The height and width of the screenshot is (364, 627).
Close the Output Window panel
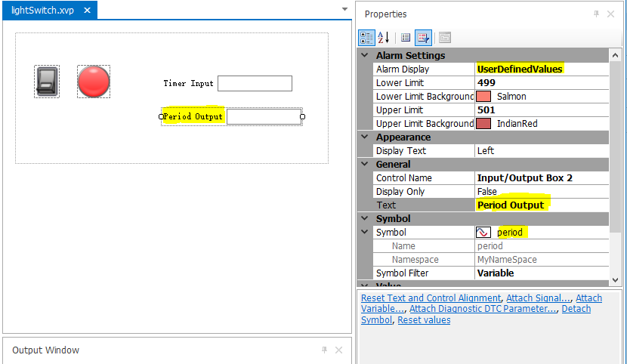tap(338, 350)
